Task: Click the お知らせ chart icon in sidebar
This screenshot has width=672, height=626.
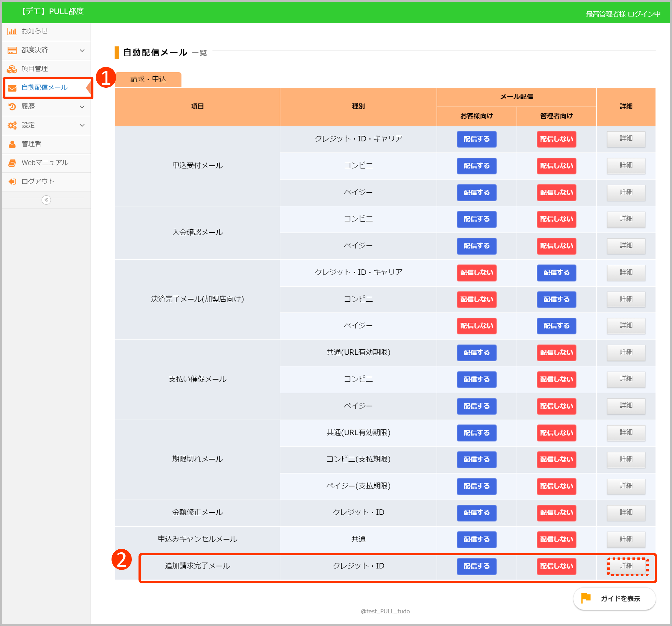Action: (12, 31)
